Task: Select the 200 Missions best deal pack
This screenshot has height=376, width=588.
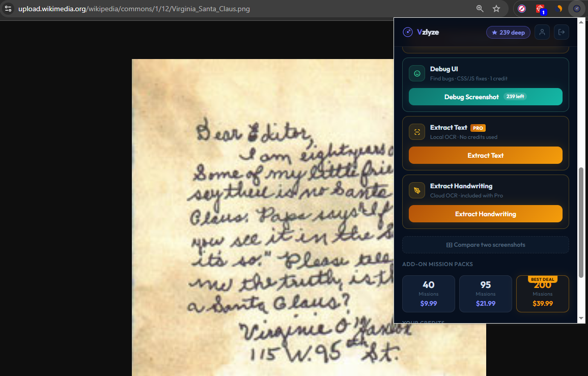Action: click(543, 294)
